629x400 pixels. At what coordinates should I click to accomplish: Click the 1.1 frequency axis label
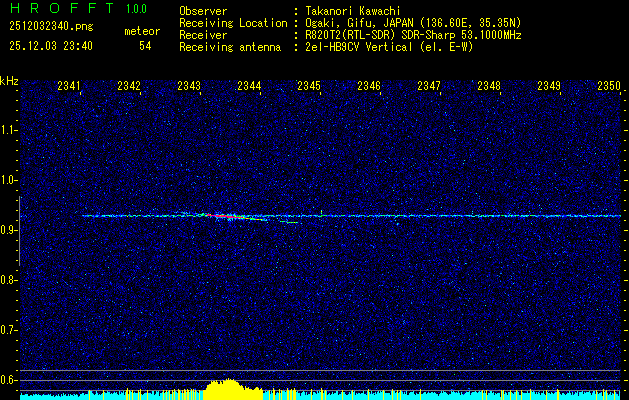[x=9, y=130]
